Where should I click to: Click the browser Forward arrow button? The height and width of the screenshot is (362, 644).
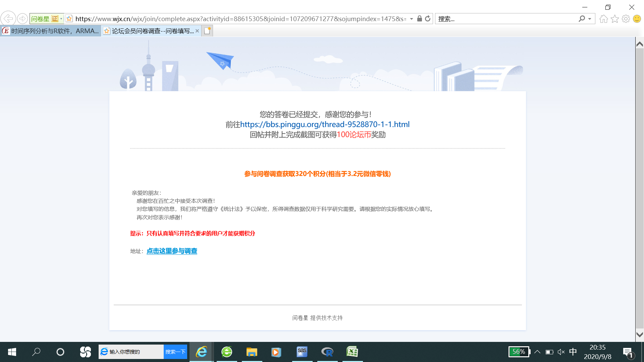(x=22, y=19)
